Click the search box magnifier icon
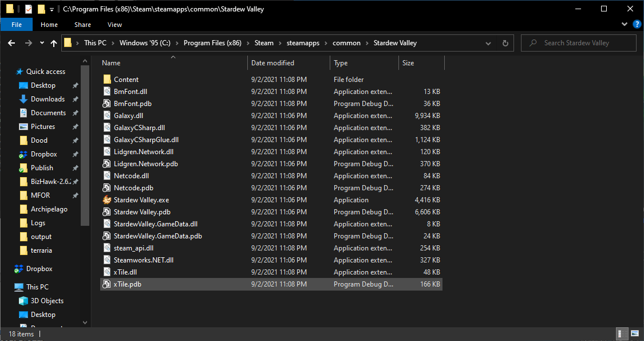The width and height of the screenshot is (644, 341). pos(533,43)
